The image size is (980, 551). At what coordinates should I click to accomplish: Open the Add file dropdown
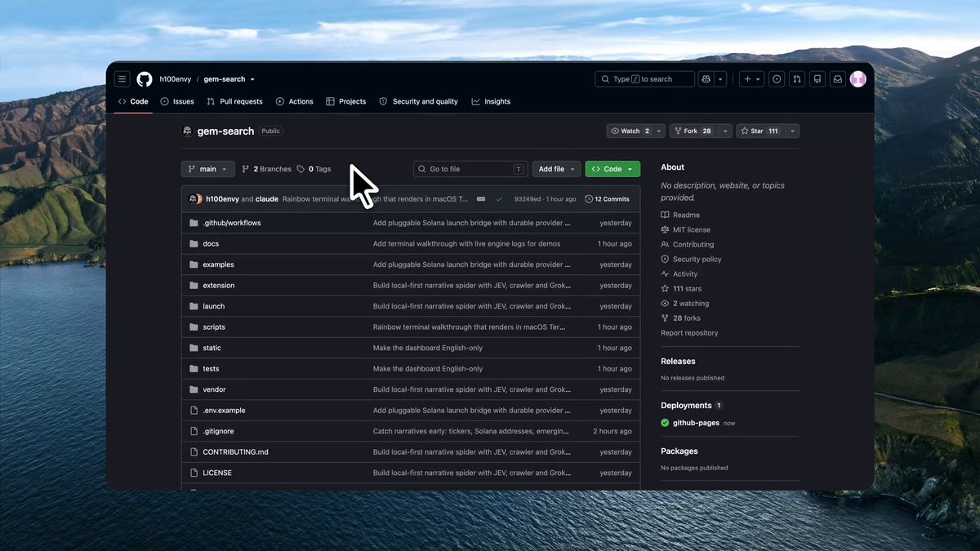[x=558, y=169]
